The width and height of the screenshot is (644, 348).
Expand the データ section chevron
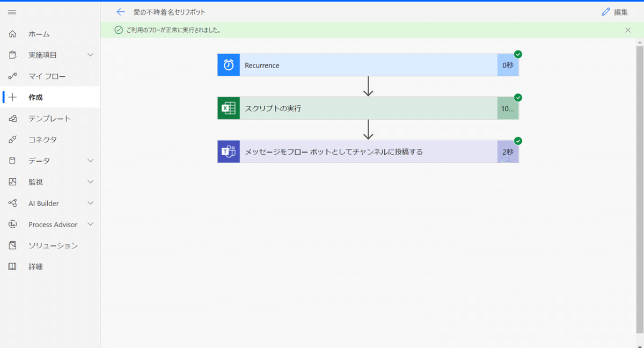91,161
